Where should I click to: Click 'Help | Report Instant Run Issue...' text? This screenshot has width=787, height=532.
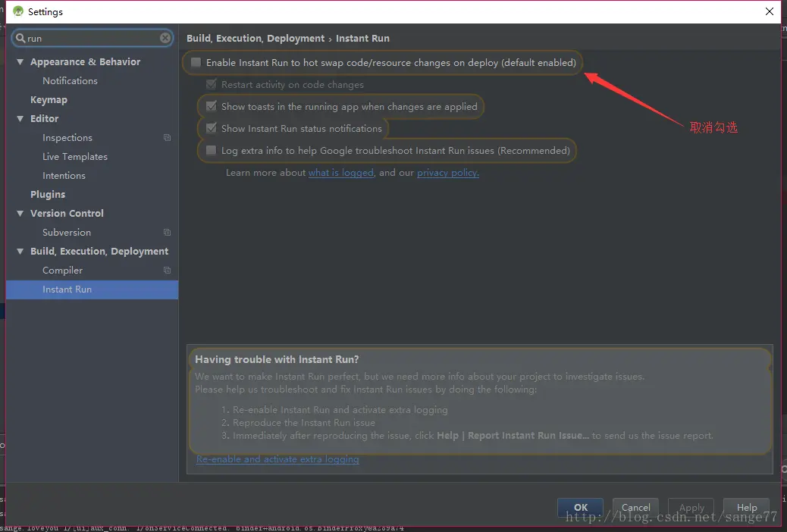513,436
